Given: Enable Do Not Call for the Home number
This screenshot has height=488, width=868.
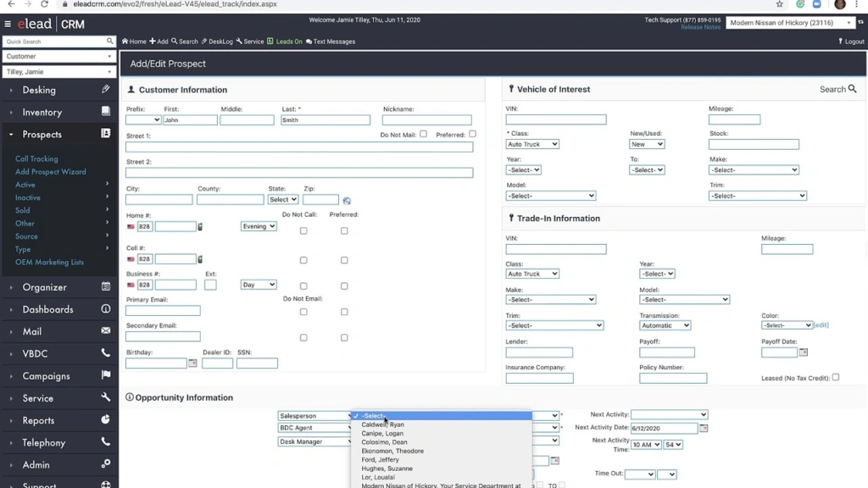Looking at the screenshot, I should [303, 230].
